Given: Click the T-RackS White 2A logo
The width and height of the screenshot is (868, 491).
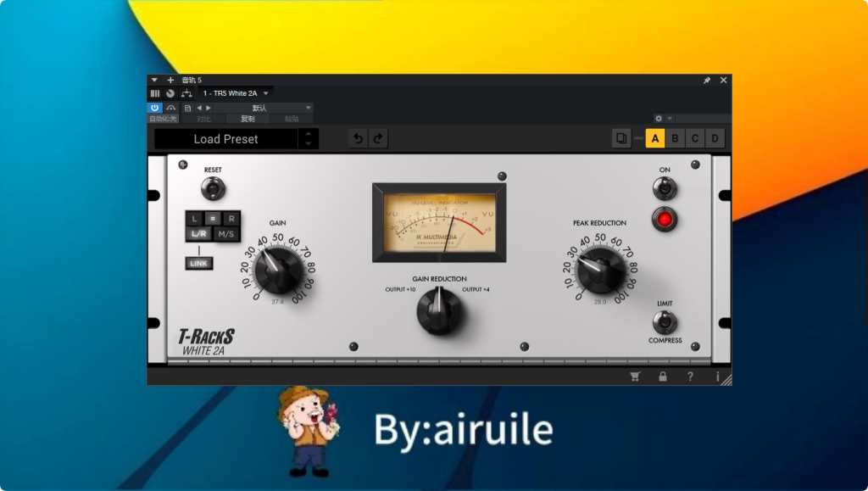Looking at the screenshot, I should [207, 342].
